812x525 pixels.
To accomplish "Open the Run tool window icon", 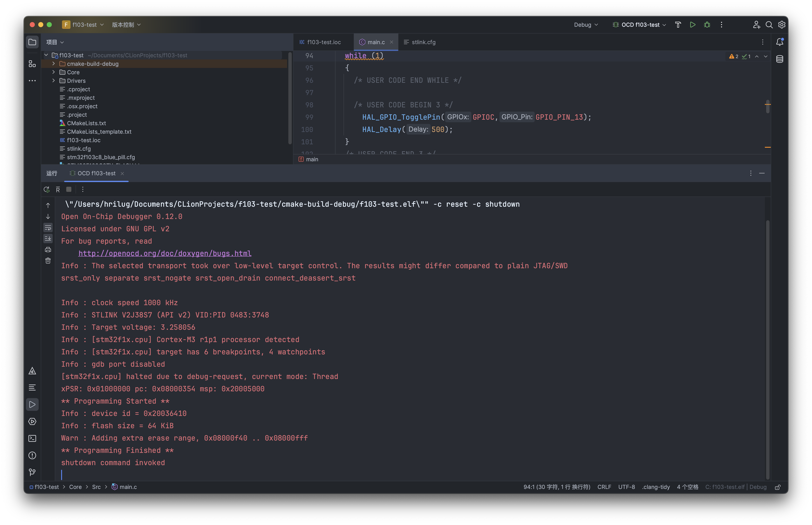I will click(32, 405).
